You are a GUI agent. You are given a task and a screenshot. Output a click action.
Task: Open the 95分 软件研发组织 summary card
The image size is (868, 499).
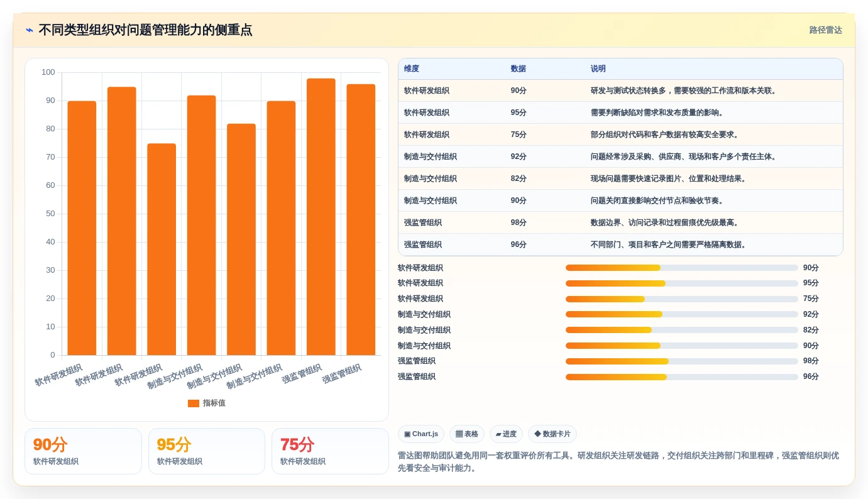(207, 451)
